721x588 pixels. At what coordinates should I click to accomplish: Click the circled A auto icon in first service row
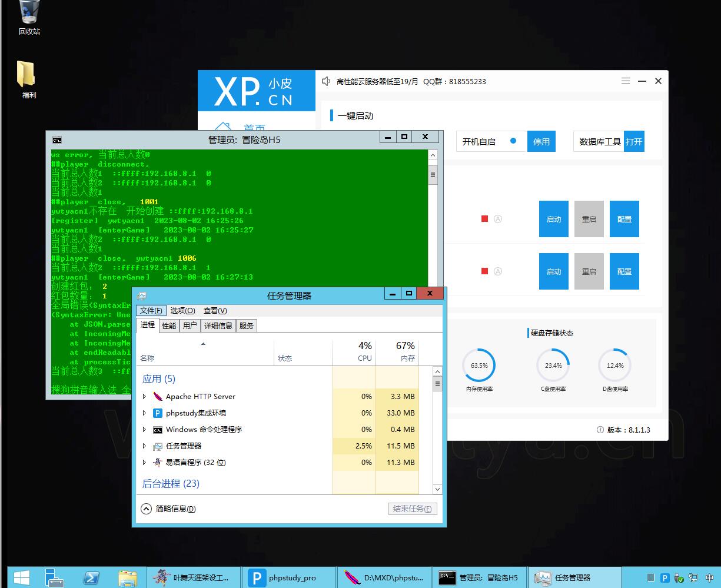click(498, 219)
